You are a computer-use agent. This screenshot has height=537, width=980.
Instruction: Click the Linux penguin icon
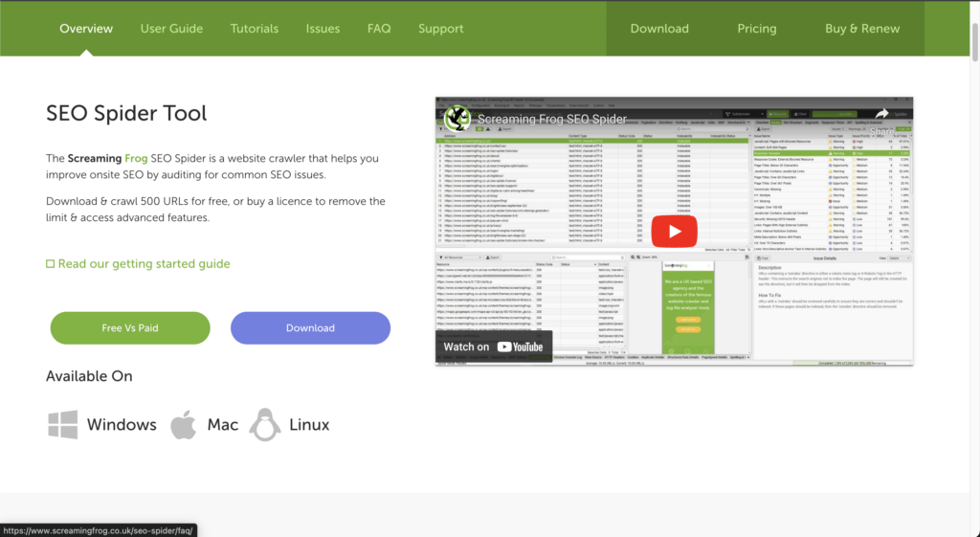pos(265,425)
